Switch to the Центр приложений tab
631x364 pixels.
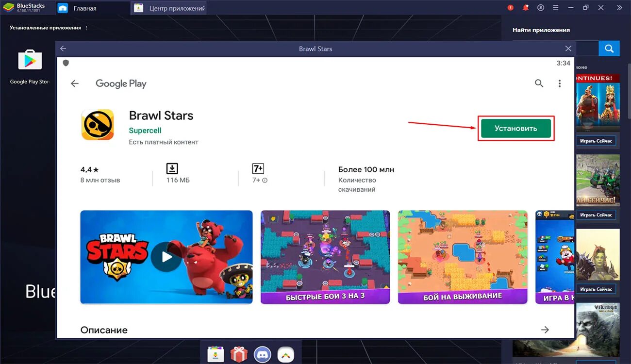(x=169, y=8)
